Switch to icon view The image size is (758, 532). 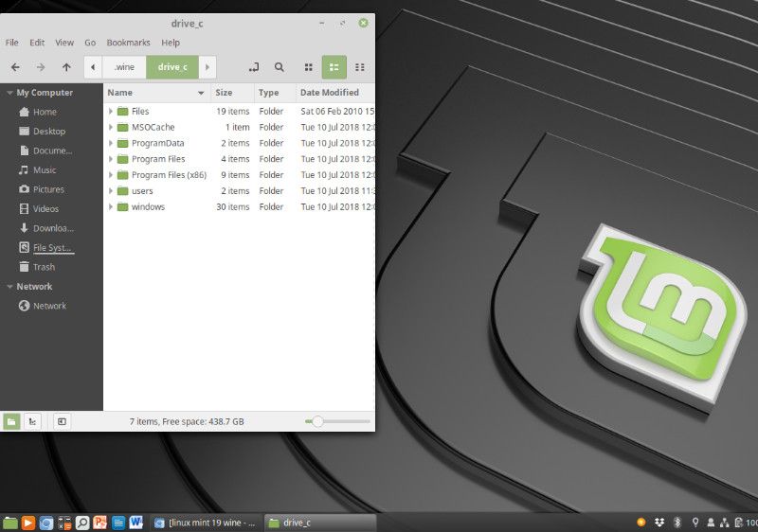(309, 67)
